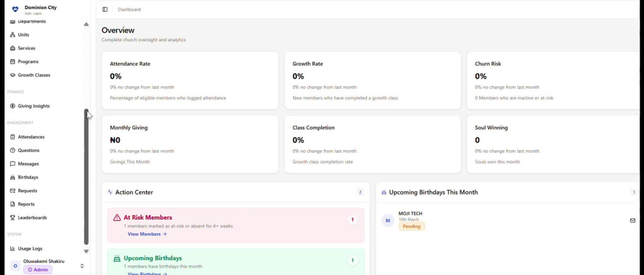The height and width of the screenshot is (275, 644).
Task: Toggle the sidebar panel icon
Action: pos(105,10)
